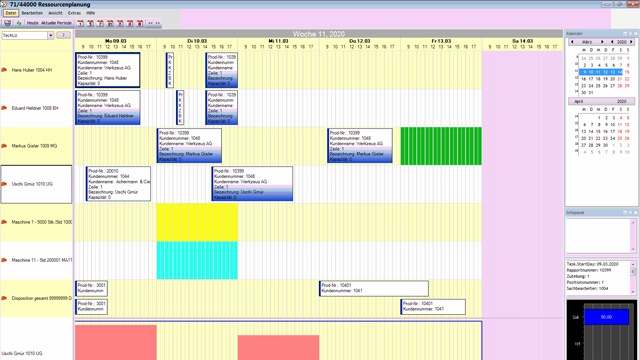Click the Heute button
Image resolution: width=640 pixels, height=360 pixels.
click(x=32, y=23)
